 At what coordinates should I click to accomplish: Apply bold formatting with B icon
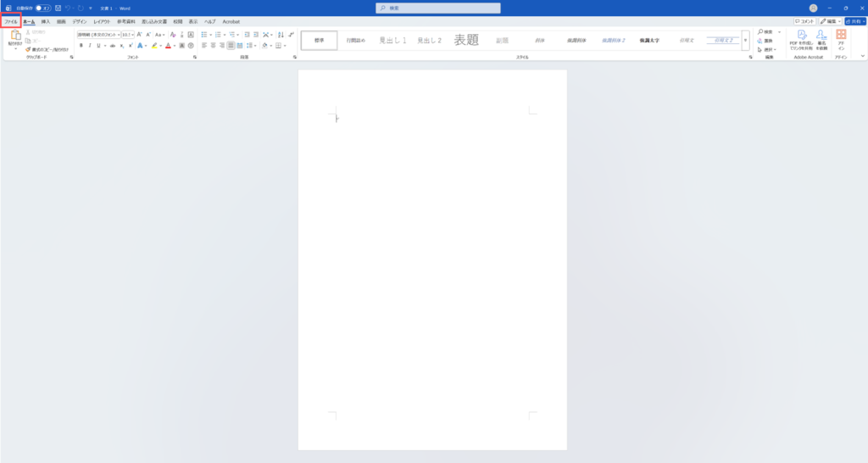81,46
